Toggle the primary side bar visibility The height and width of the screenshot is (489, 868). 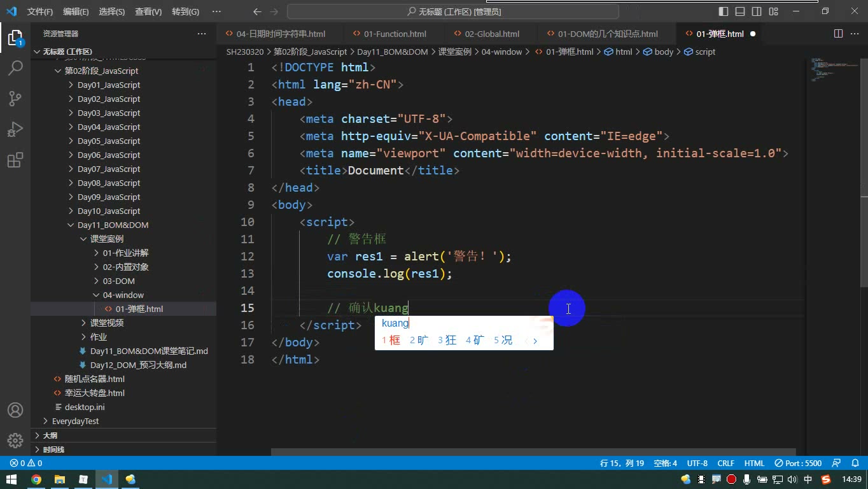point(724,11)
